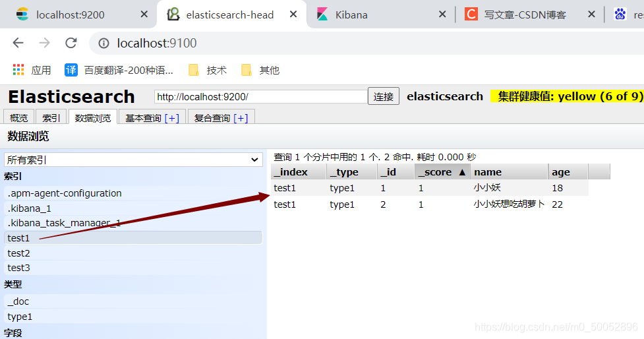Click the cluster health yellow status badge
Viewport: 644px width, 339px height.
coord(567,96)
